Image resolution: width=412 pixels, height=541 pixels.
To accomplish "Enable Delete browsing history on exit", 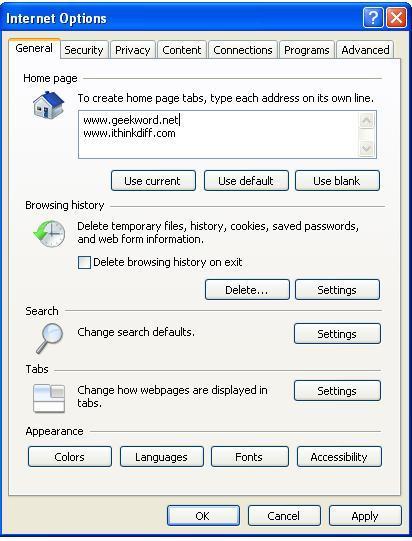I will (x=84, y=262).
